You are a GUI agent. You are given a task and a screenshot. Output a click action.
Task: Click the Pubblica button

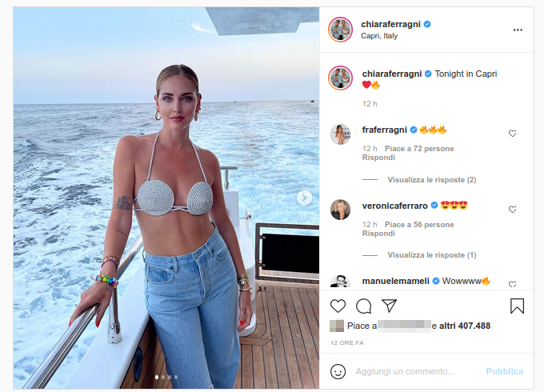(505, 371)
